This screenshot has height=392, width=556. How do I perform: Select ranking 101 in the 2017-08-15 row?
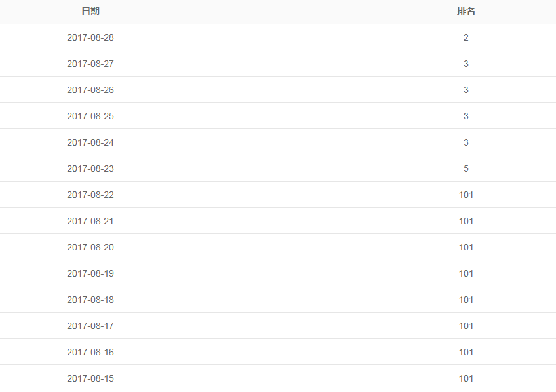[466, 378]
